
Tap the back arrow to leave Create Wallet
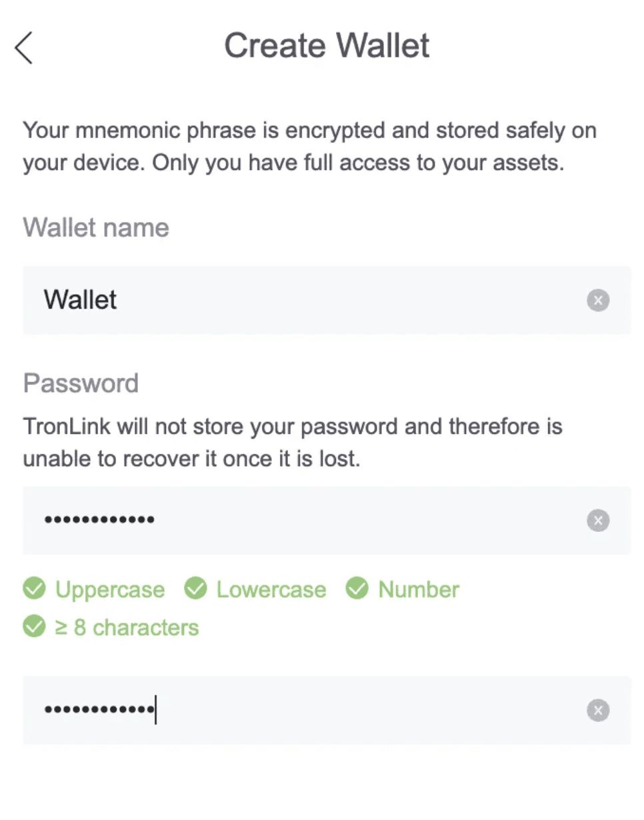point(24,45)
